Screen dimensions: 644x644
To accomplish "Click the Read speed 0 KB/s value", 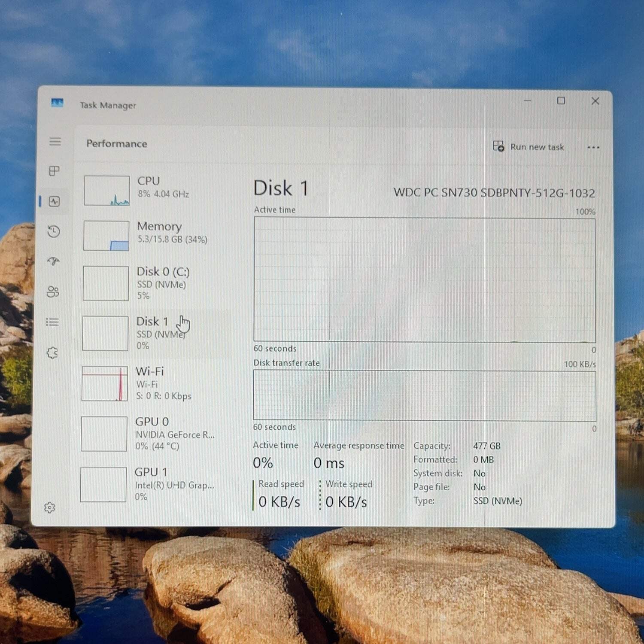I will tap(279, 501).
